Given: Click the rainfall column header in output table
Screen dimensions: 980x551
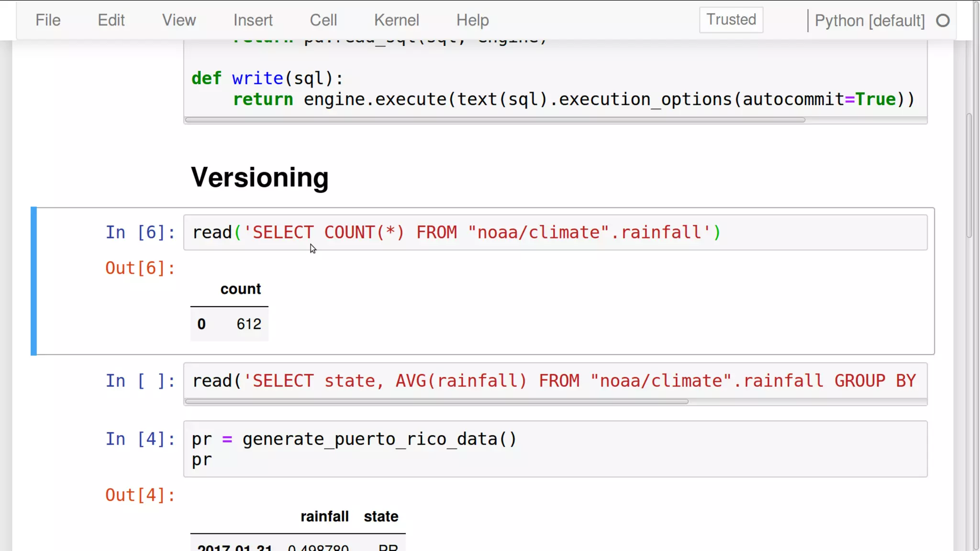Looking at the screenshot, I should pos(324,517).
